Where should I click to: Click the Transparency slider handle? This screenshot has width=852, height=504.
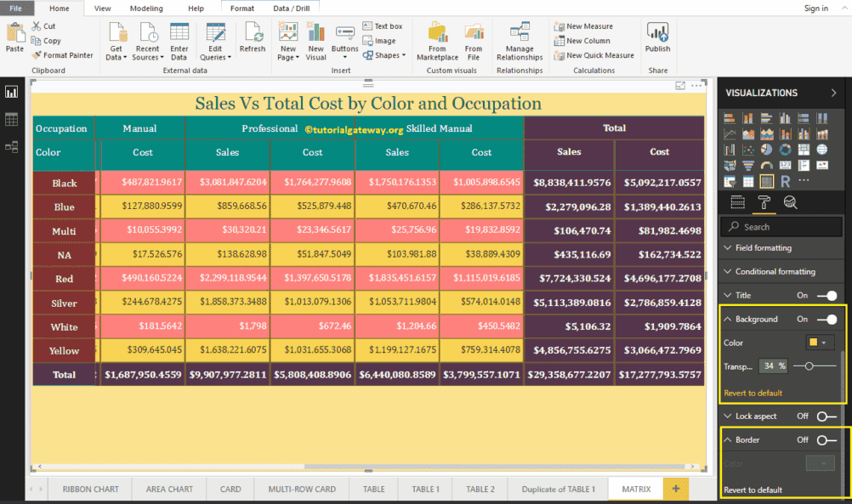(x=808, y=365)
